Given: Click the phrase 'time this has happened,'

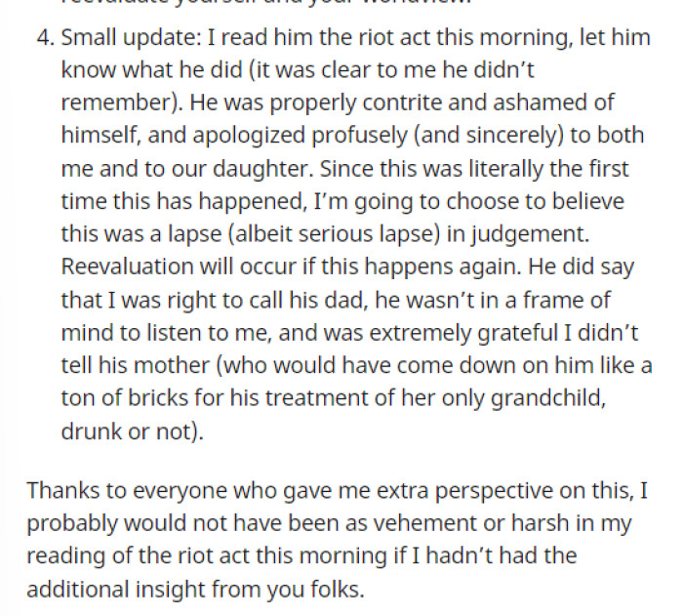Looking at the screenshot, I should click(184, 202).
